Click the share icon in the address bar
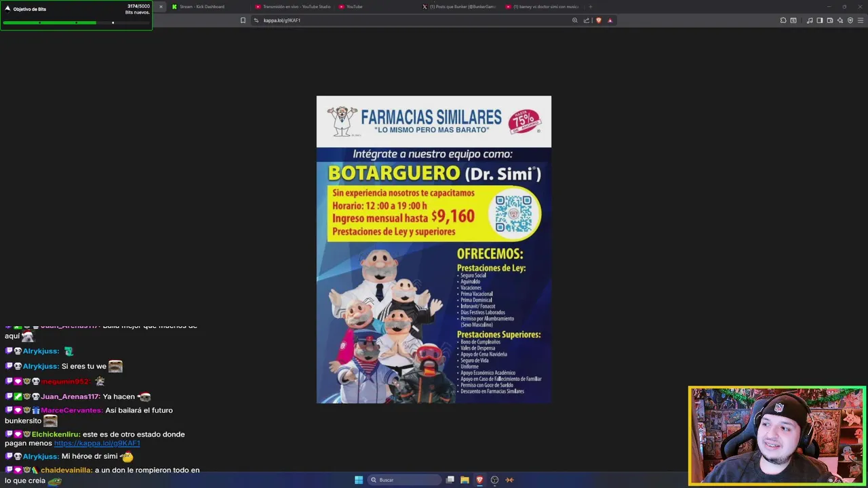This screenshot has width=868, height=488. click(x=587, y=20)
